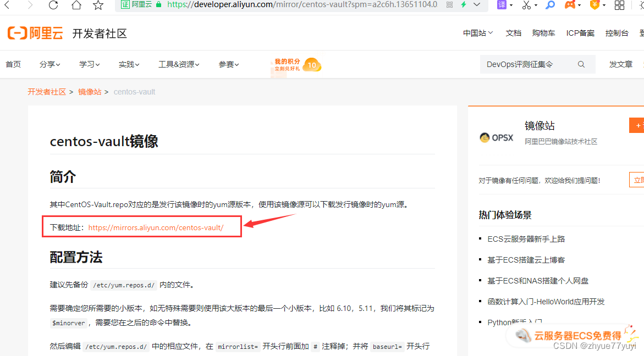Screen dimensions: 644x356
Task: Click the scissors screenshot tool icon
Action: [x=526, y=5]
